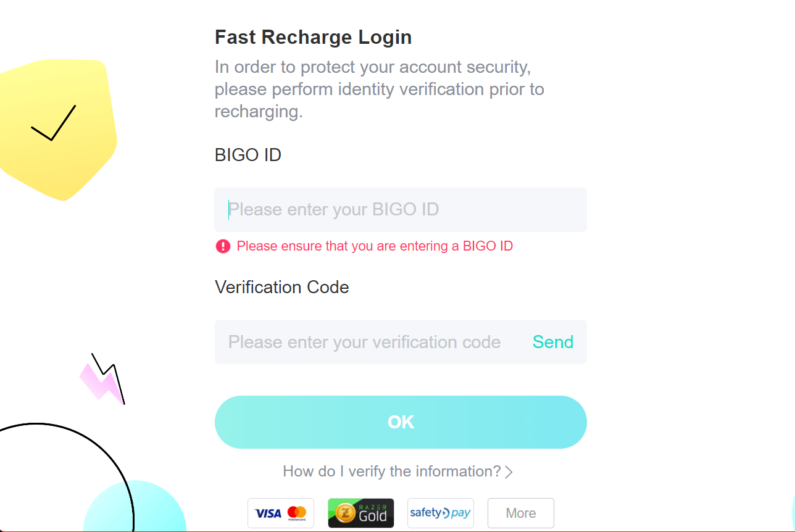This screenshot has width=795, height=532.
Task: Click the "BIGO ID" field label
Action: point(248,155)
